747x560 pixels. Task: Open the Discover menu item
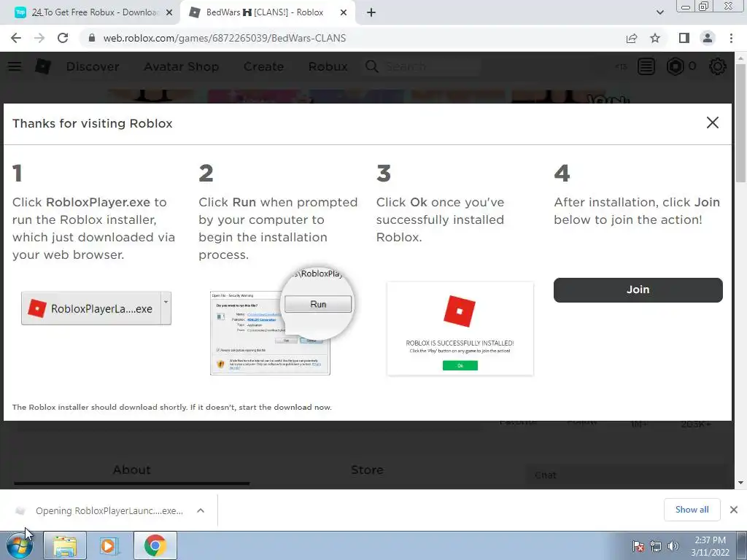click(93, 66)
